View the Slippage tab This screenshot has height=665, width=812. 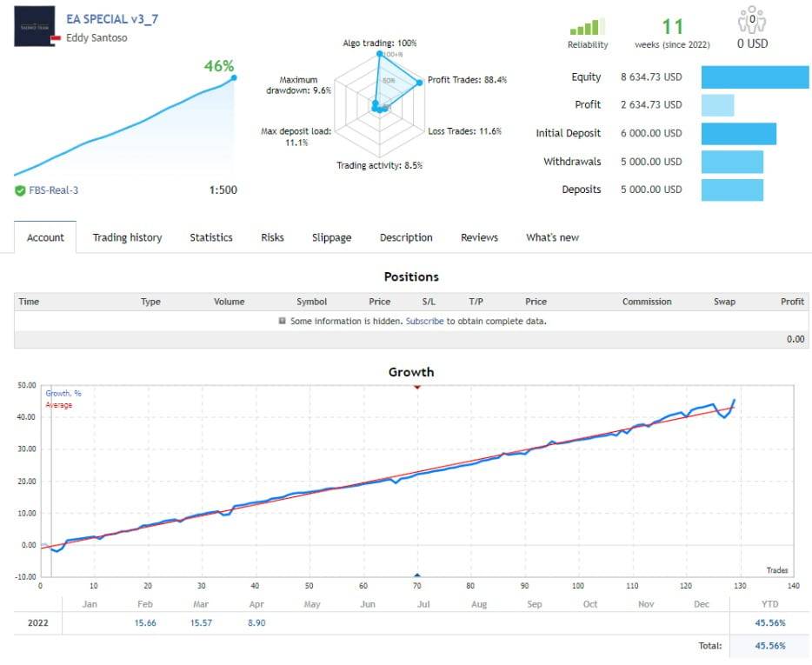pos(331,237)
